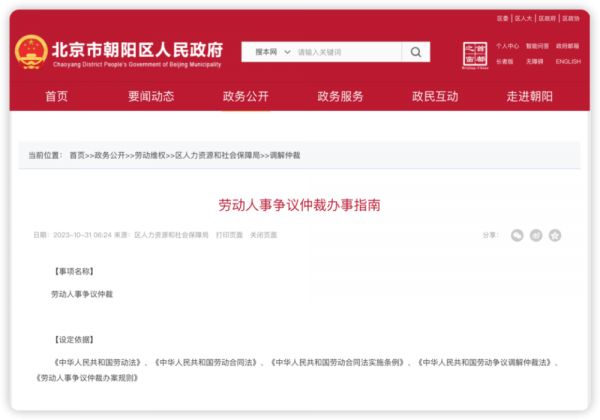Open the 走进朝阳 navigation tab
Image resolution: width=600 pixels, height=420 pixels.
[529, 97]
